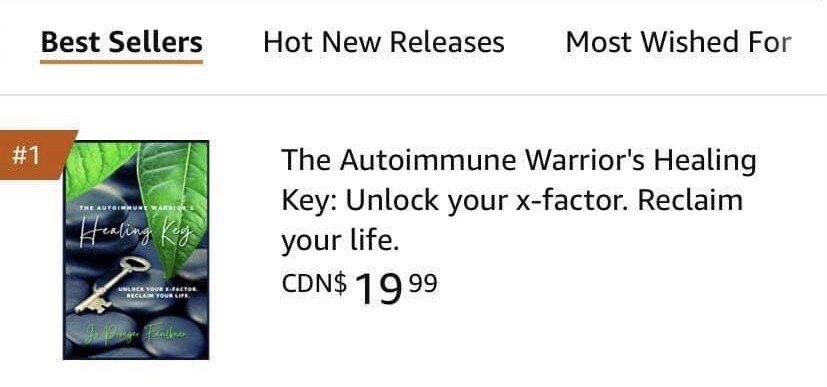Click The Autoimmune Warrior's small text on cover
The width and height of the screenshot is (827, 387).
(136, 209)
